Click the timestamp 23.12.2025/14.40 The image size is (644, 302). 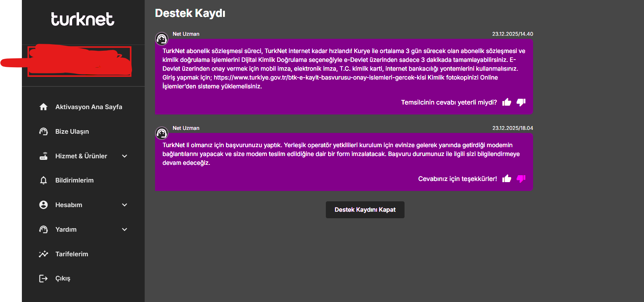tap(513, 34)
